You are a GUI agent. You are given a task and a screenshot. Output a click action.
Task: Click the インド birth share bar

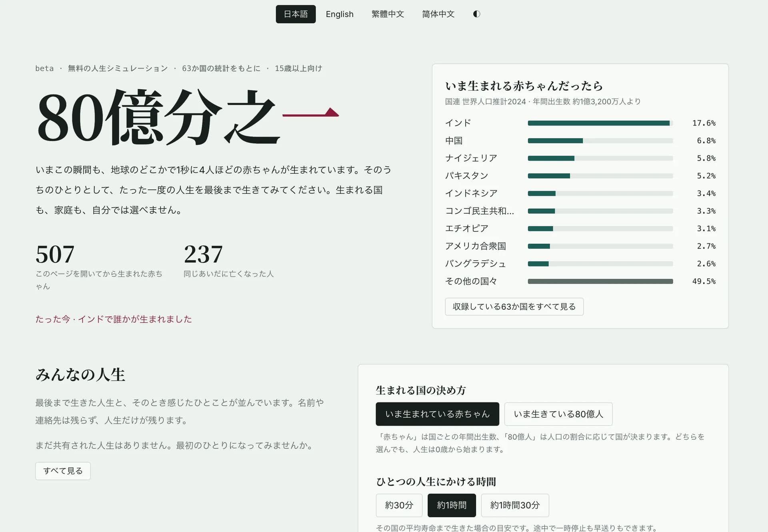pyautogui.click(x=600, y=123)
